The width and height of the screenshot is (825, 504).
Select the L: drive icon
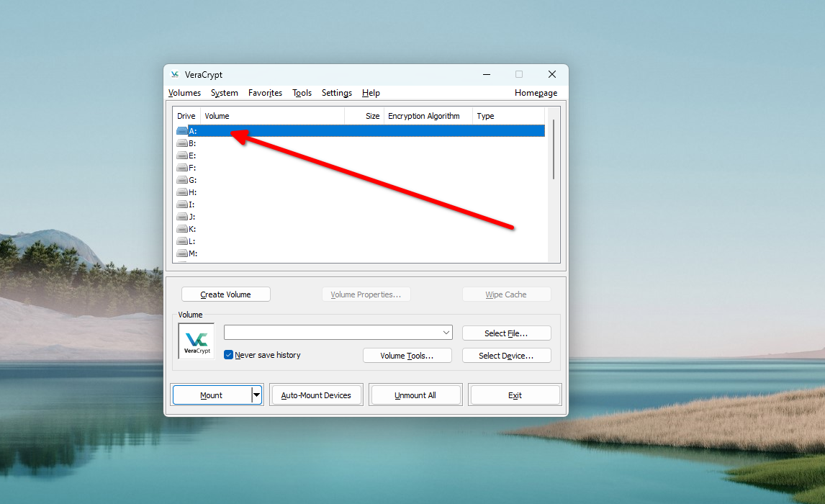point(182,241)
